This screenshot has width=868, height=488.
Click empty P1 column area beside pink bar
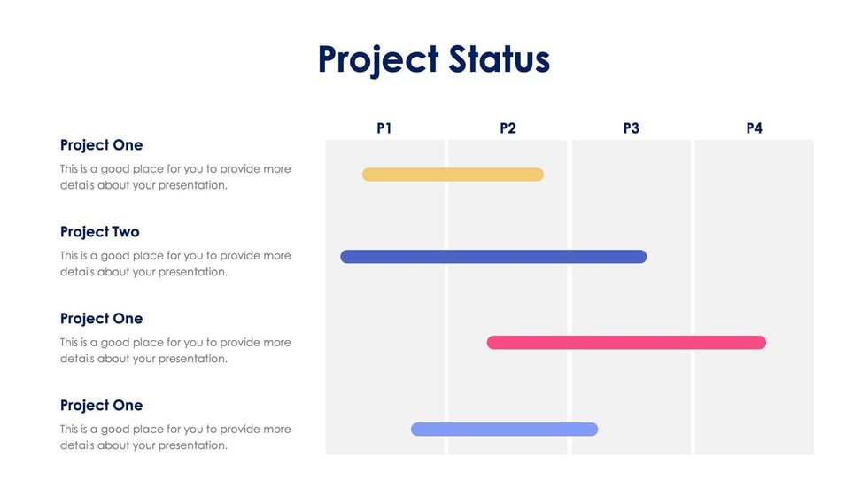click(384, 343)
